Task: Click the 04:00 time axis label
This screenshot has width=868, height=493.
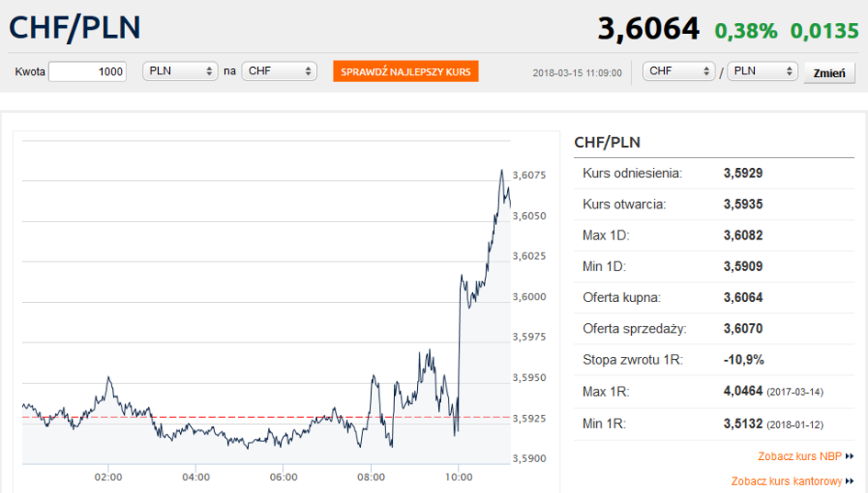Action: (x=196, y=477)
